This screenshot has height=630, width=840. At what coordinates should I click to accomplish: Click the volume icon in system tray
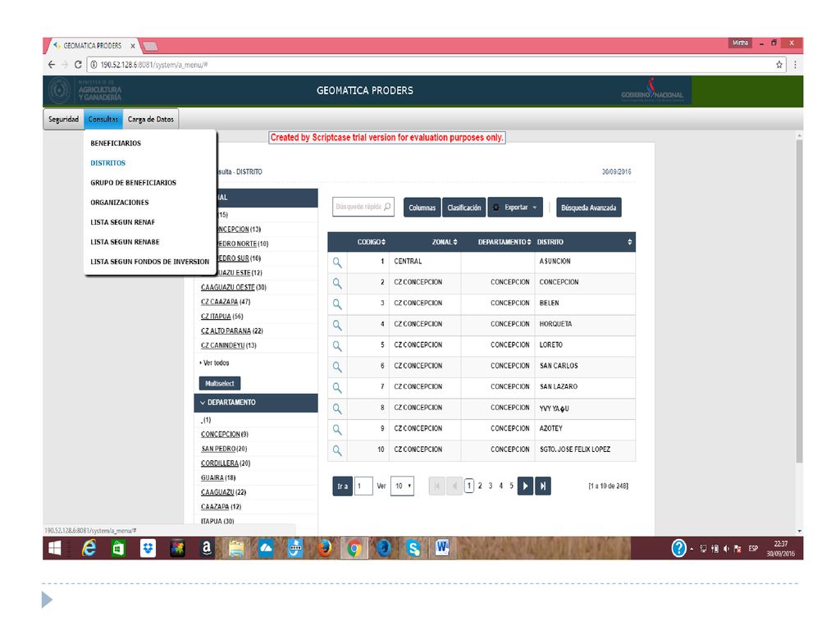tap(727, 549)
